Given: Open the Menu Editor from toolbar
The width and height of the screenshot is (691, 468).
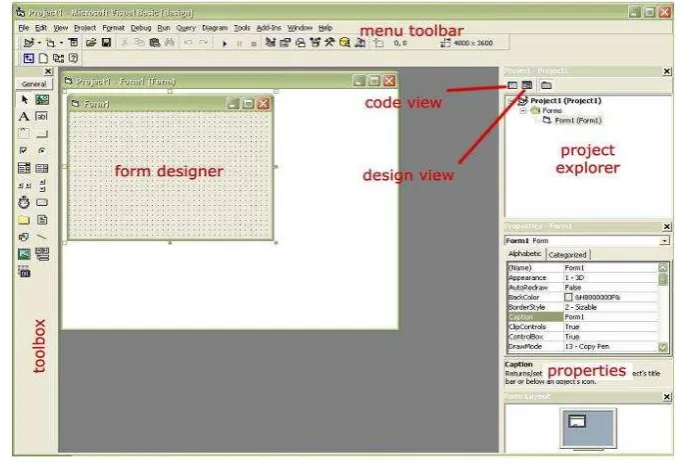Looking at the screenshot, I should coord(73,43).
